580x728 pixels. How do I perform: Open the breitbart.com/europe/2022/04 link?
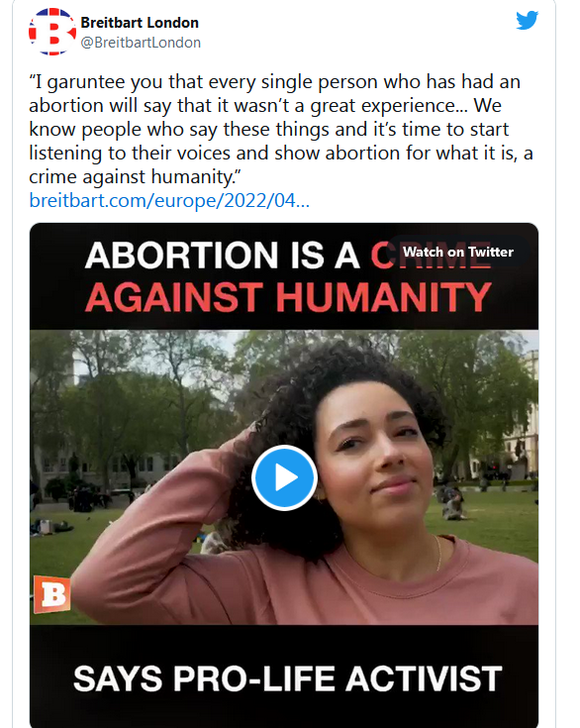[x=169, y=200]
